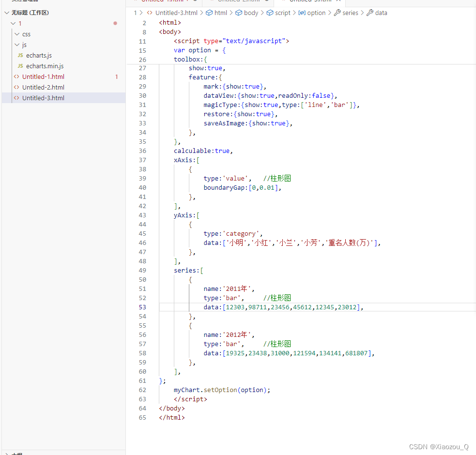Screen dimensions: 476x455
Task: Click the HTML icon beside Untitled-2.html
Action: coord(16,87)
